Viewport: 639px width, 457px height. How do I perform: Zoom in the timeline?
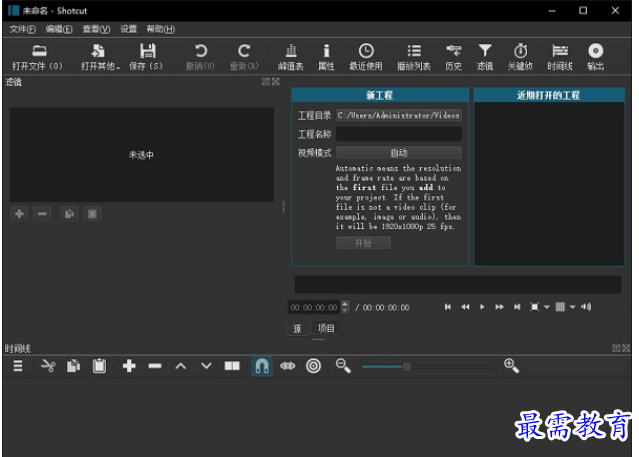pyautogui.click(x=511, y=366)
